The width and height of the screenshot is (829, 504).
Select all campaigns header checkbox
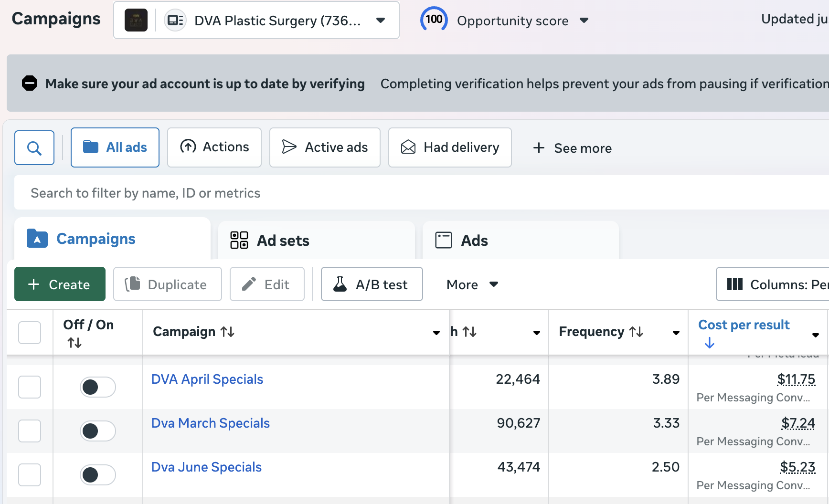[x=30, y=333]
